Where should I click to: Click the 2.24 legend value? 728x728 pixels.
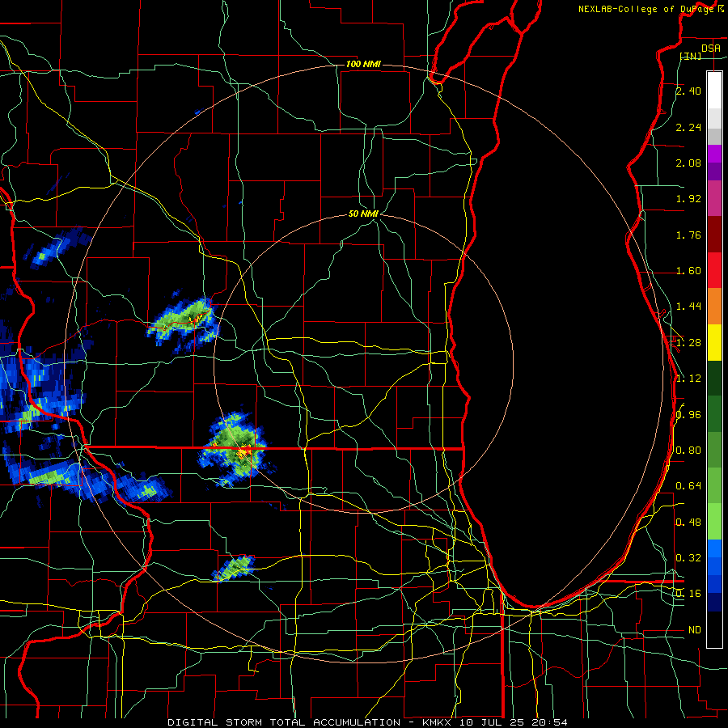(x=688, y=127)
